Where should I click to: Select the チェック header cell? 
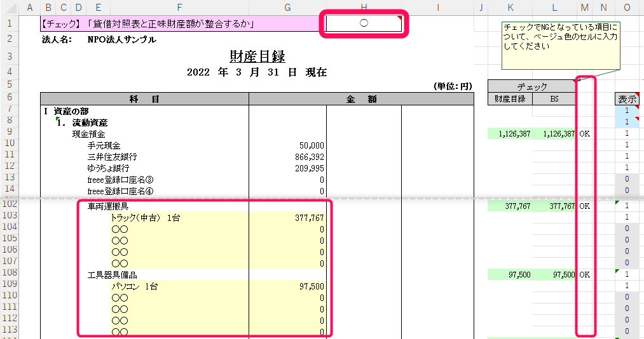point(532,86)
